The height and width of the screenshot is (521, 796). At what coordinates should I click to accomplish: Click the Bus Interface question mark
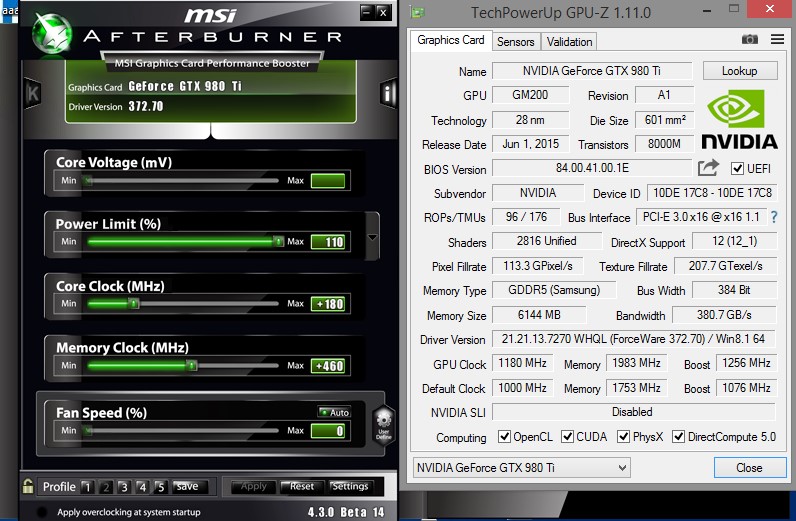click(x=774, y=217)
